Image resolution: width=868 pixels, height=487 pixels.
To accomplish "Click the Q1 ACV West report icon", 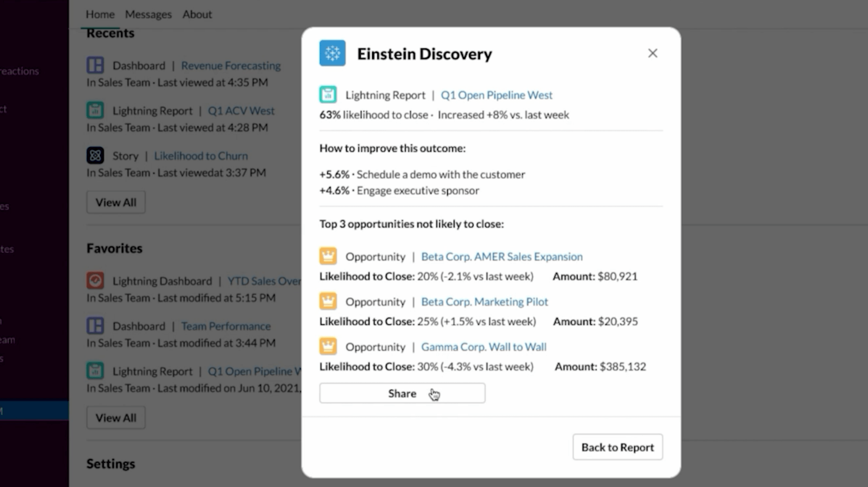I will pyautogui.click(x=95, y=110).
